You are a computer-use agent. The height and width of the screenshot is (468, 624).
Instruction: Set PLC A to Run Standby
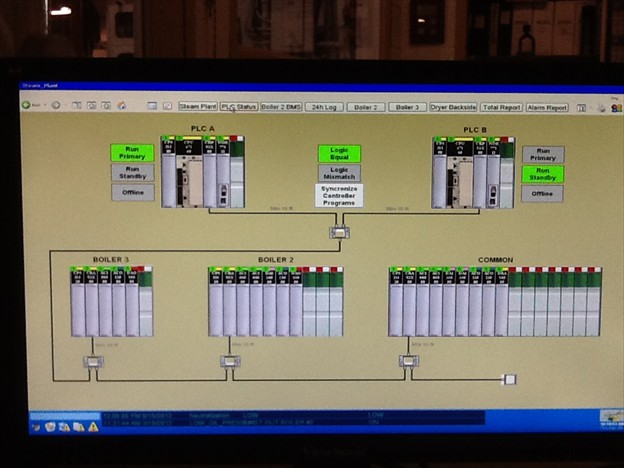[133, 172]
